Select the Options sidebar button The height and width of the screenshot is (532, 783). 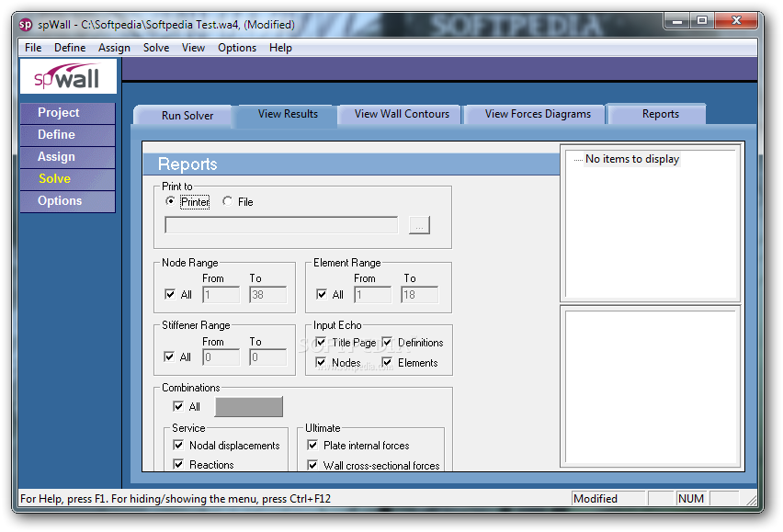[x=68, y=200]
